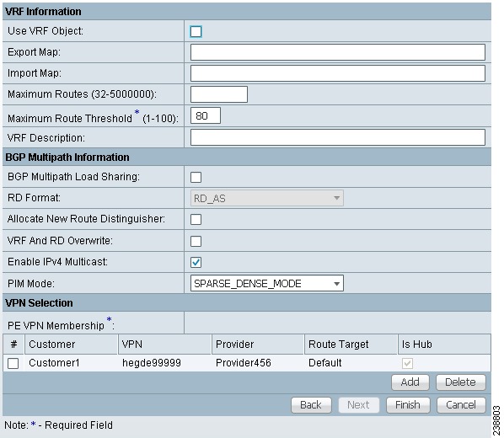Check the Use VRF Object checkbox
This screenshot has height=438, width=504.
196,31
